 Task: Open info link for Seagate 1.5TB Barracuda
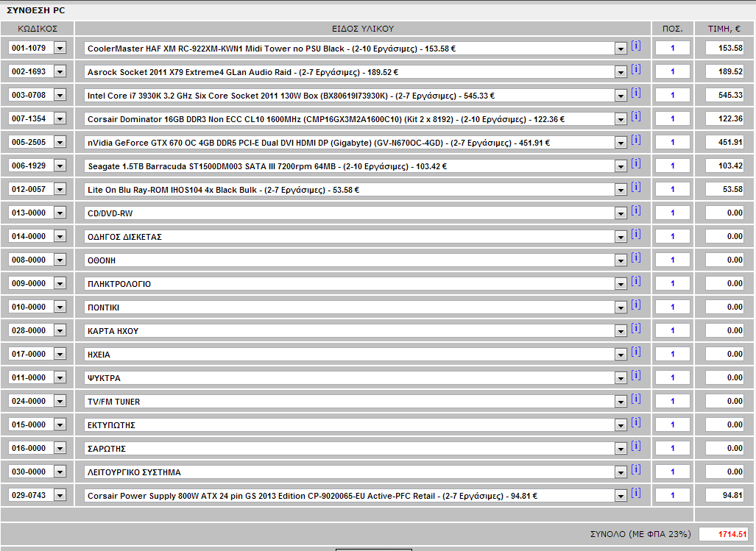[636, 164]
